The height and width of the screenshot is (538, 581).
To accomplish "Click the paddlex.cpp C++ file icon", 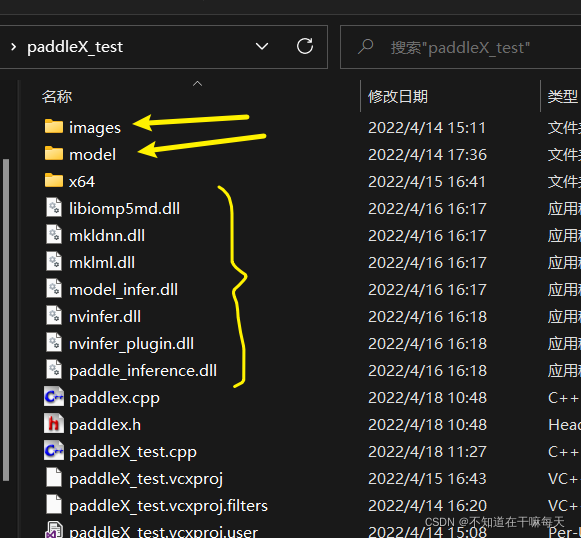I will (54, 397).
